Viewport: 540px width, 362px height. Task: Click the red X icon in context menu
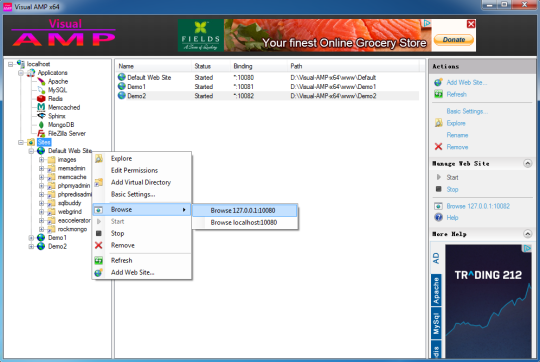click(98, 245)
